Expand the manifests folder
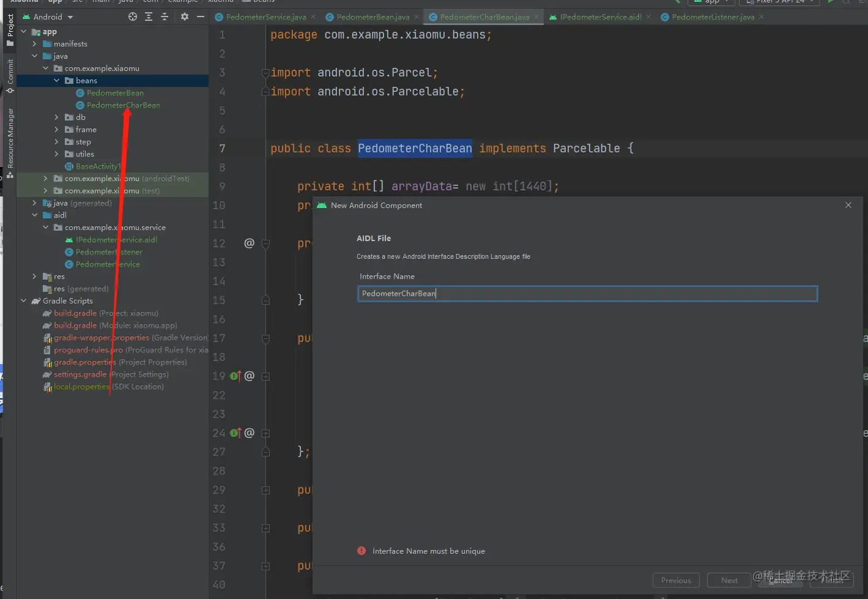Viewport: 868px width, 599px height. 35,44
